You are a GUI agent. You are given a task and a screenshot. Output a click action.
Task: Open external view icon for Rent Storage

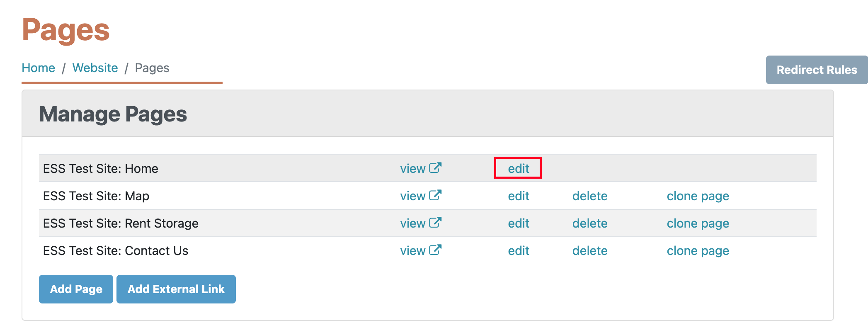435,223
